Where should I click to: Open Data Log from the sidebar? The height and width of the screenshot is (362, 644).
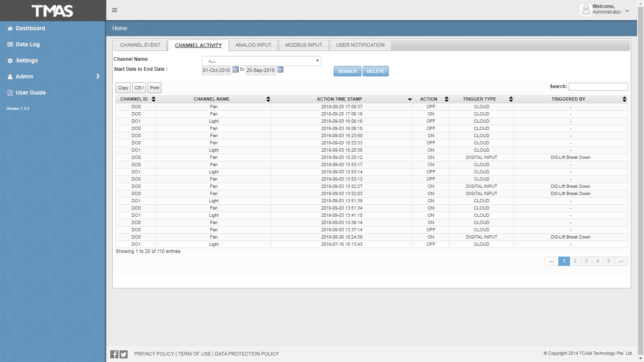pyautogui.click(x=27, y=44)
